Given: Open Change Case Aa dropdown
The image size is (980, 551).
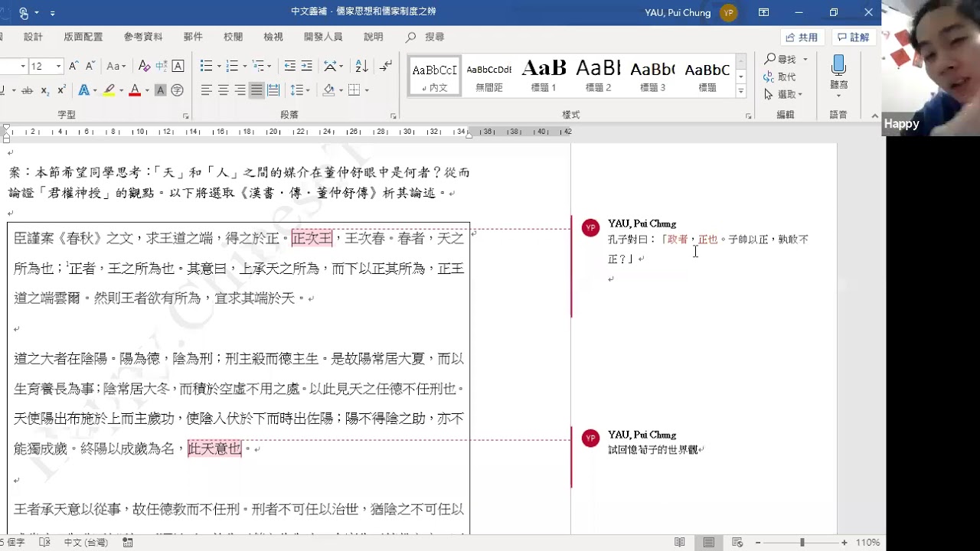Looking at the screenshot, I should pyautogui.click(x=116, y=66).
